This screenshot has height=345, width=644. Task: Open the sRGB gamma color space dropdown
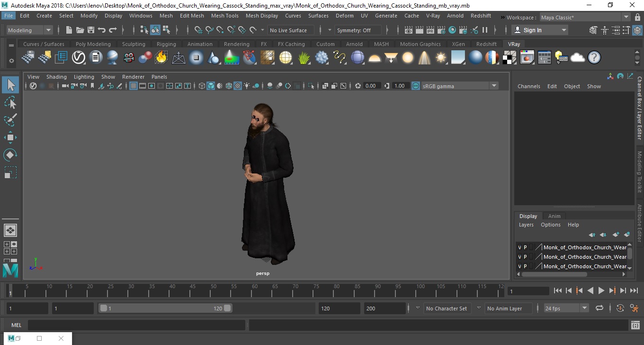(x=459, y=86)
